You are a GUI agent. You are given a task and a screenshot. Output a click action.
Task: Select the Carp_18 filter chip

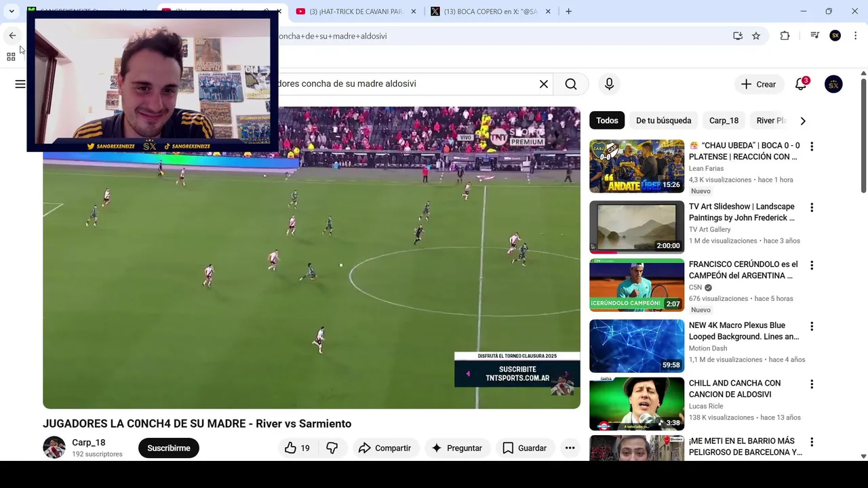click(724, 121)
